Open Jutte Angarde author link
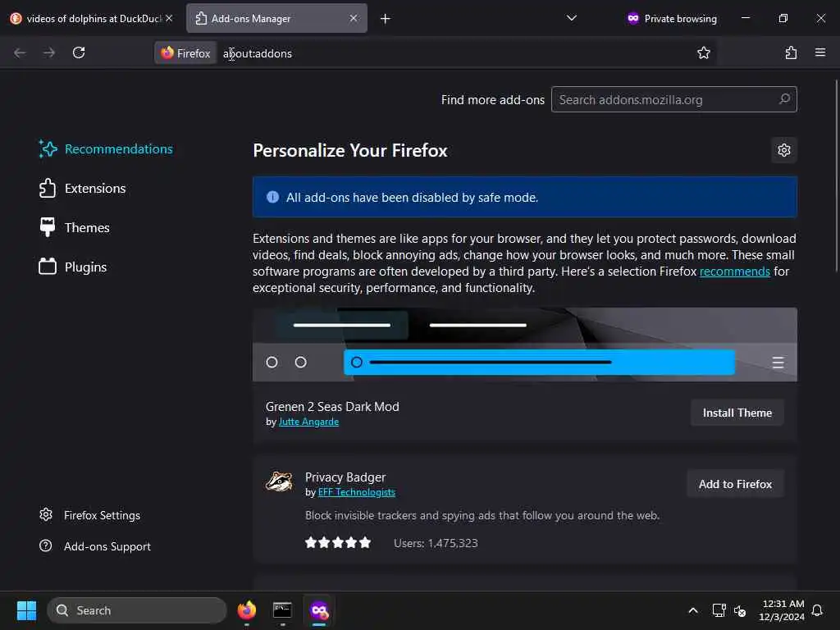 [308, 422]
